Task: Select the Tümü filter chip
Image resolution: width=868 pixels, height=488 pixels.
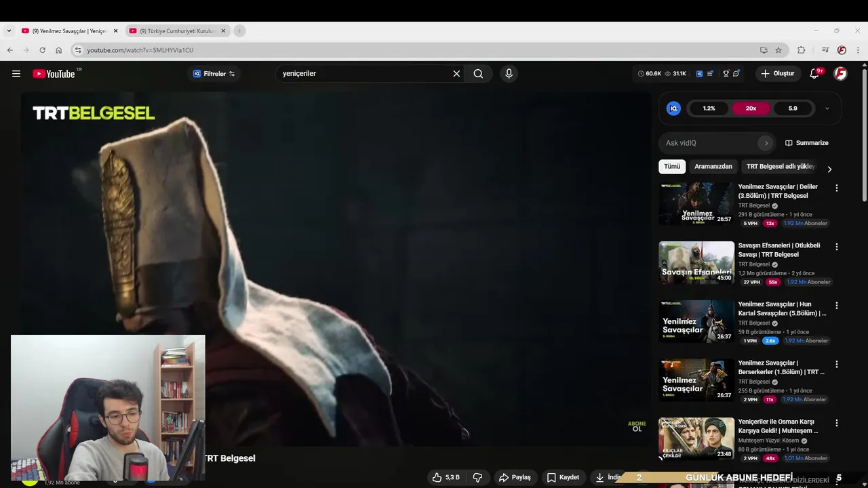Action: (x=672, y=166)
